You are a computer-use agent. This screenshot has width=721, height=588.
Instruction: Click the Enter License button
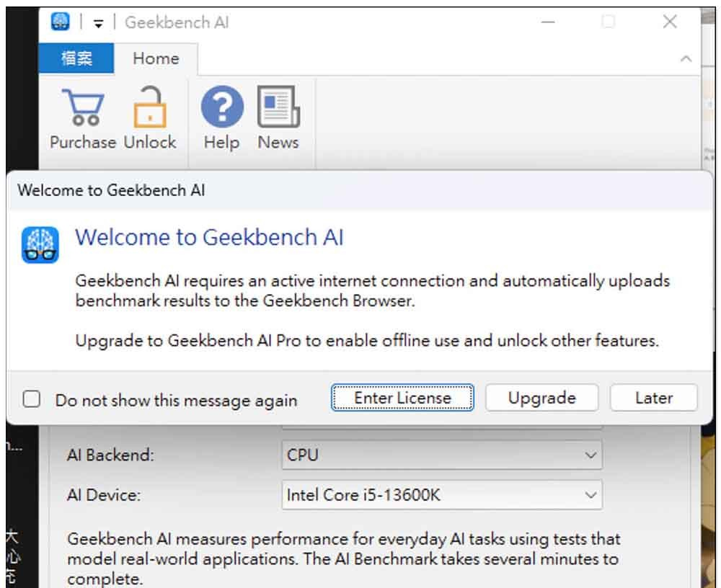click(402, 398)
